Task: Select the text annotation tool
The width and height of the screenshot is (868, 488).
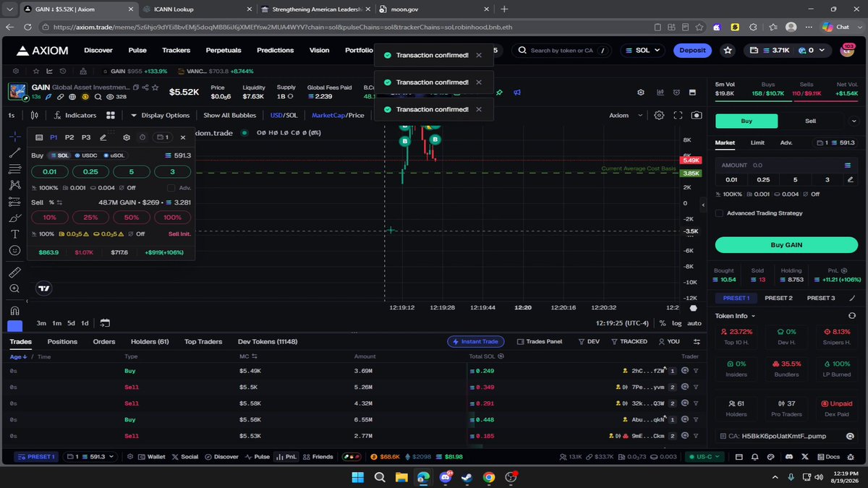Action: (14, 234)
